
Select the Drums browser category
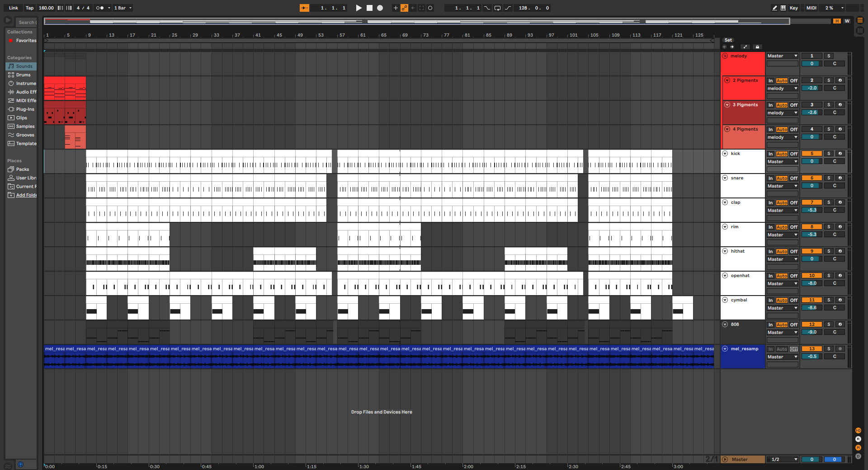[21, 75]
